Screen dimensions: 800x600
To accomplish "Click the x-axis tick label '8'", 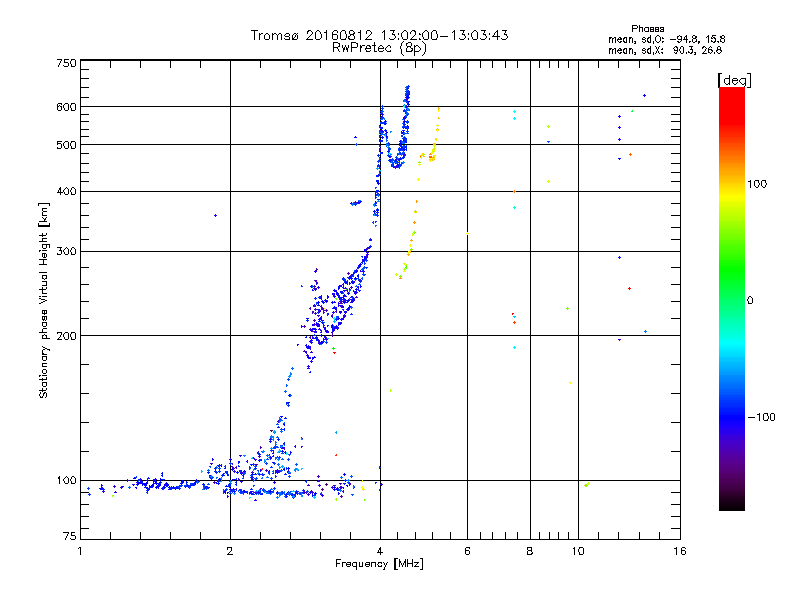I will [x=530, y=551].
